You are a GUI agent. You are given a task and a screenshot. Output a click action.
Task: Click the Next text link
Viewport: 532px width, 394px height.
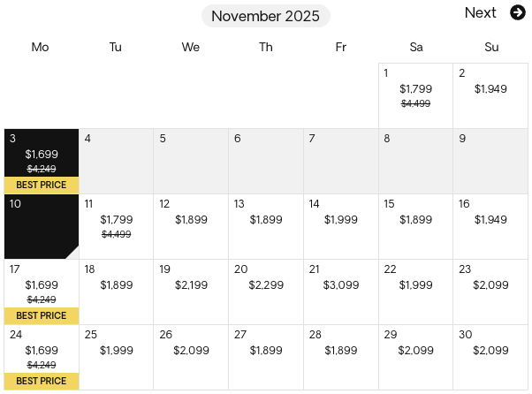point(480,13)
